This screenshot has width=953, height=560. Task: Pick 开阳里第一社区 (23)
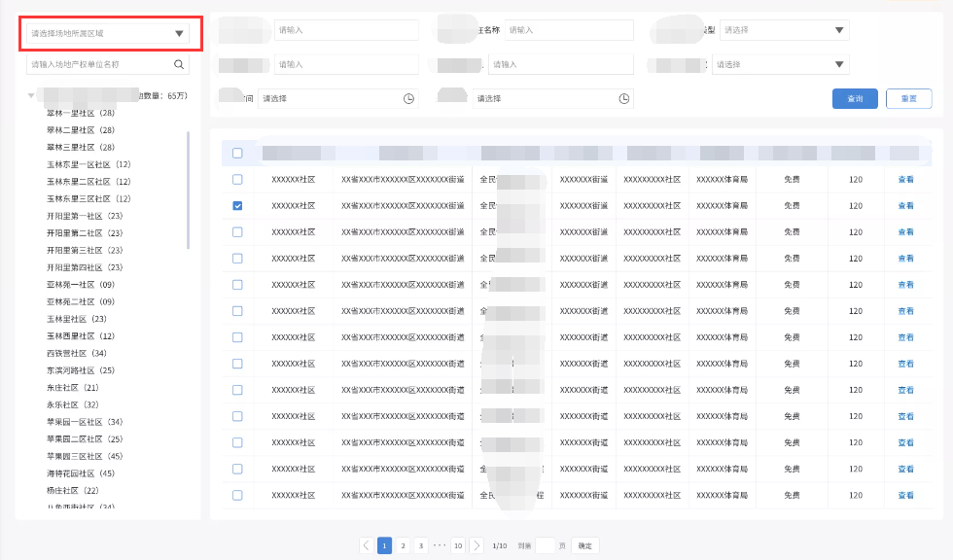[x=86, y=216]
